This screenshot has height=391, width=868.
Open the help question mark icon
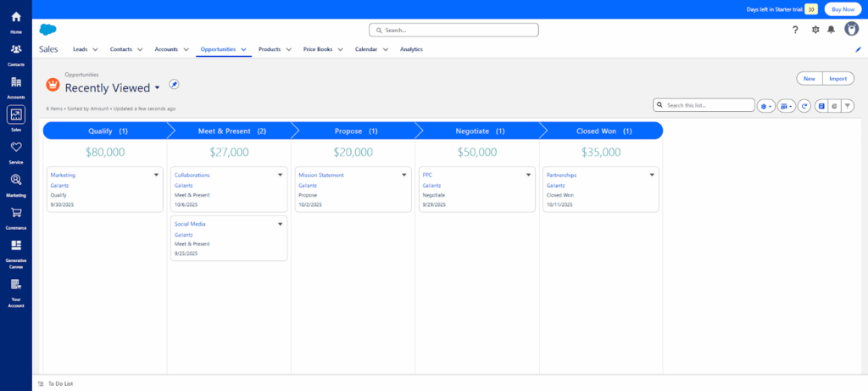[795, 30]
